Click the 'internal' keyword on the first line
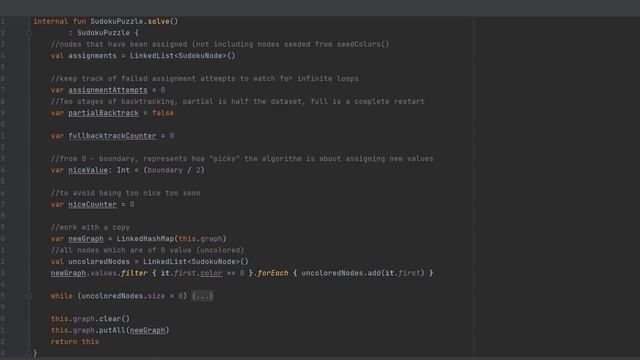The height and width of the screenshot is (360, 640). [51, 21]
